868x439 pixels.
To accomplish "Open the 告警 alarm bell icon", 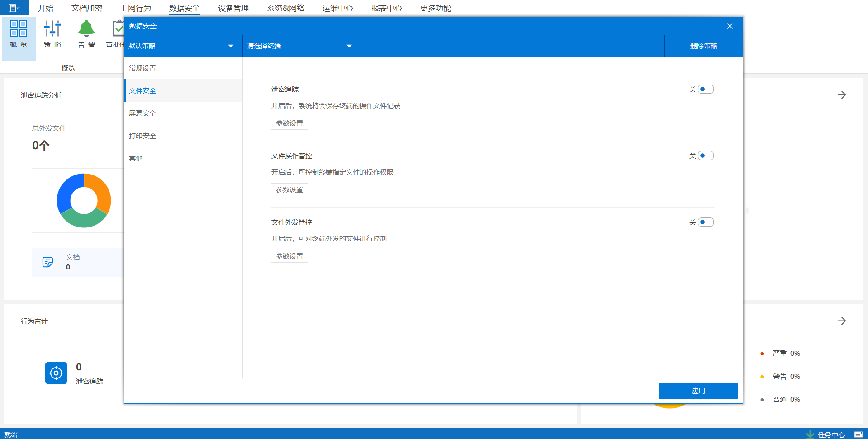I will (x=86, y=28).
